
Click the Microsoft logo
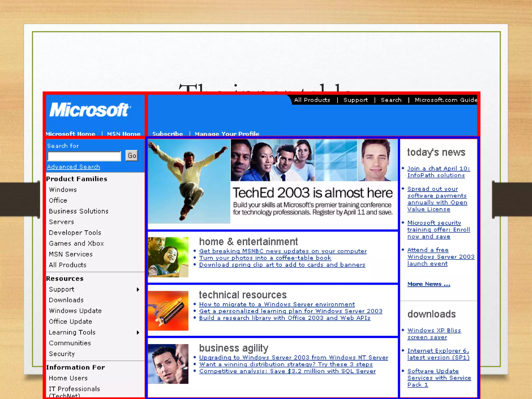[90, 110]
